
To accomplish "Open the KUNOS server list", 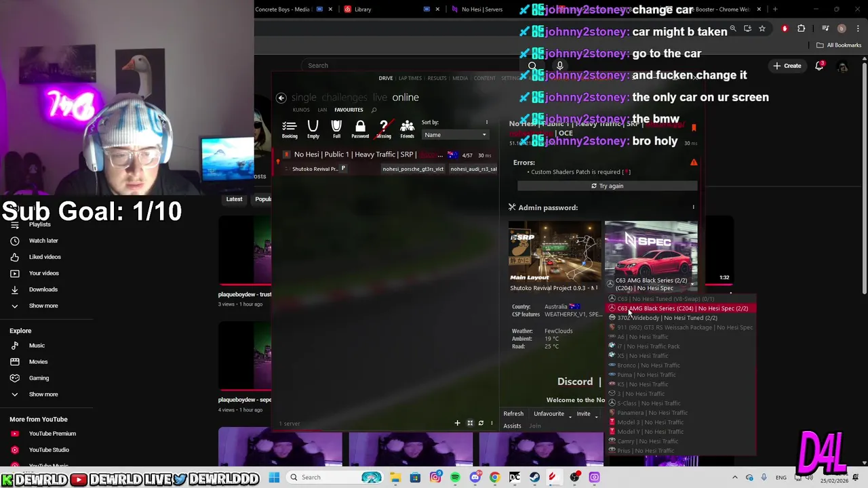I will click(x=301, y=110).
